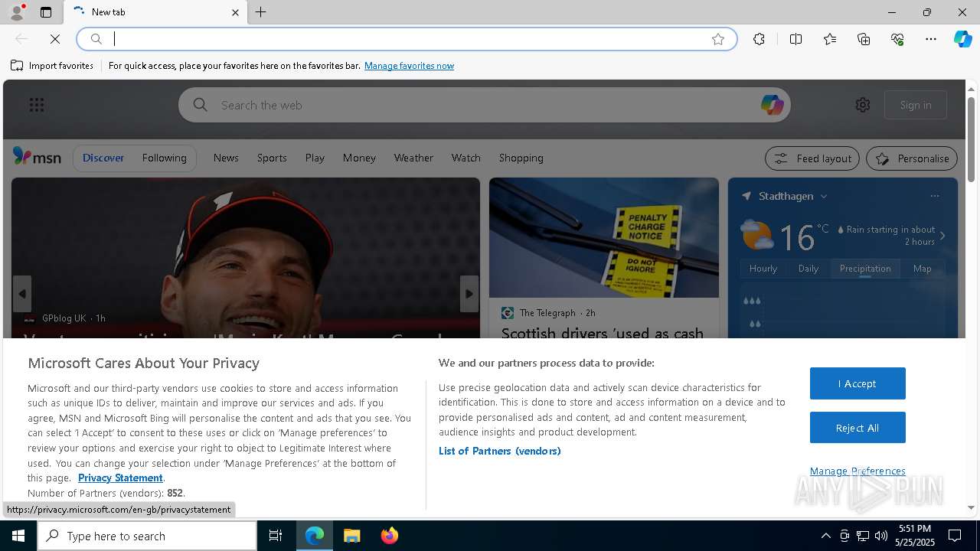Close the New tab tab

(235, 12)
